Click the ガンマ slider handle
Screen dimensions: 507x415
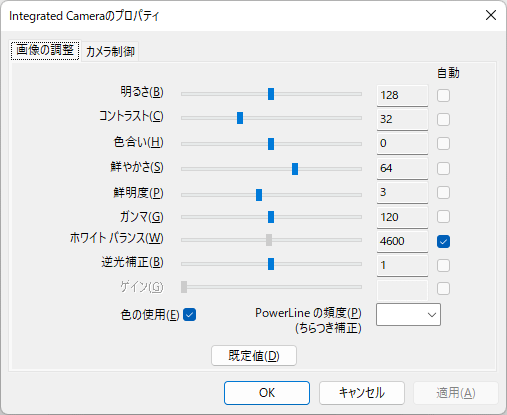click(x=271, y=217)
